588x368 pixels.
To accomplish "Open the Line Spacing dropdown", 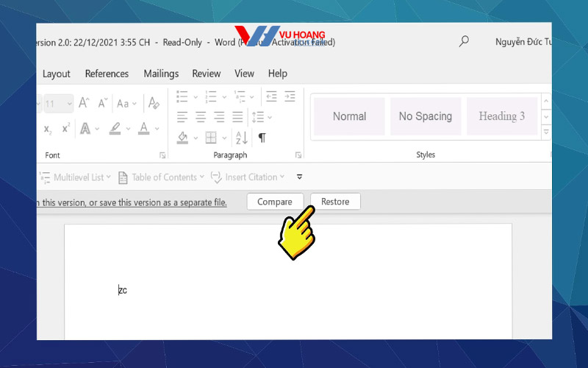I will (261, 117).
